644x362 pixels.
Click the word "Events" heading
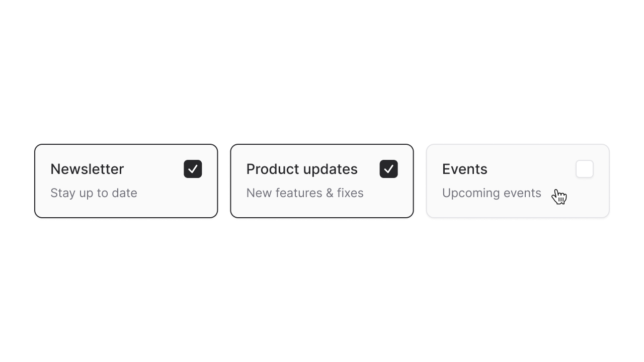pyautogui.click(x=464, y=169)
